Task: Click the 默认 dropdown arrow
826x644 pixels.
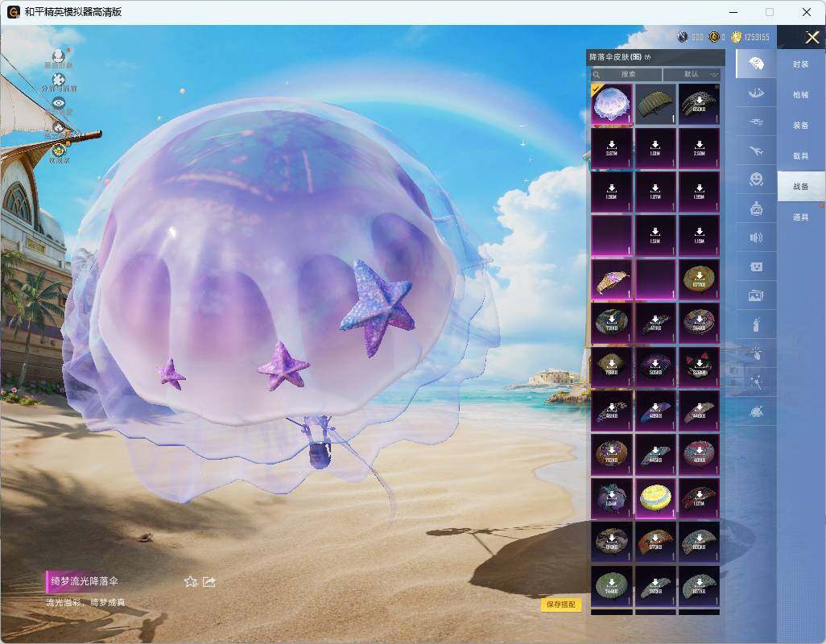Action: point(713,74)
